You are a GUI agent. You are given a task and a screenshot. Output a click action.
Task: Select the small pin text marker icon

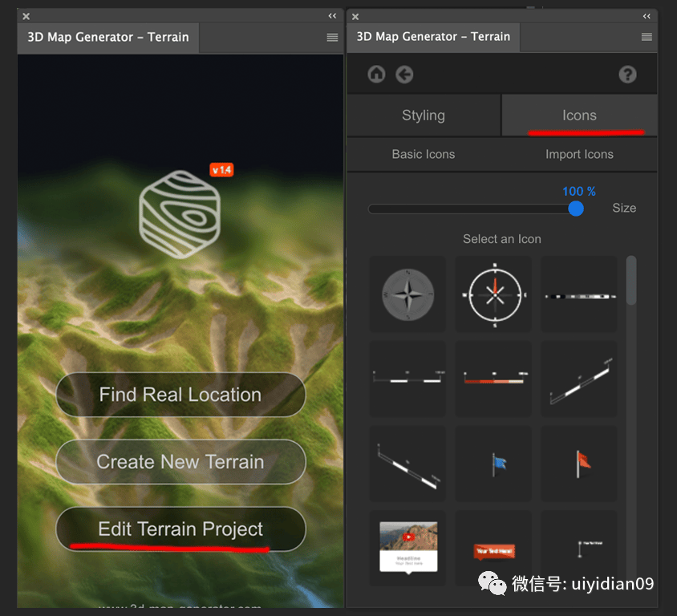[579, 549]
